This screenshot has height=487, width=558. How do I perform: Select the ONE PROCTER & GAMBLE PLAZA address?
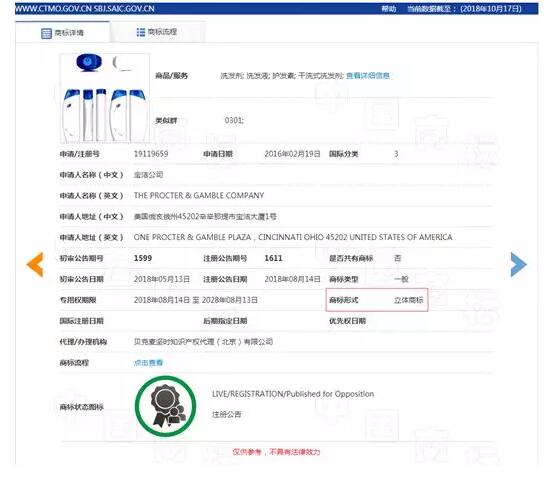click(x=293, y=237)
